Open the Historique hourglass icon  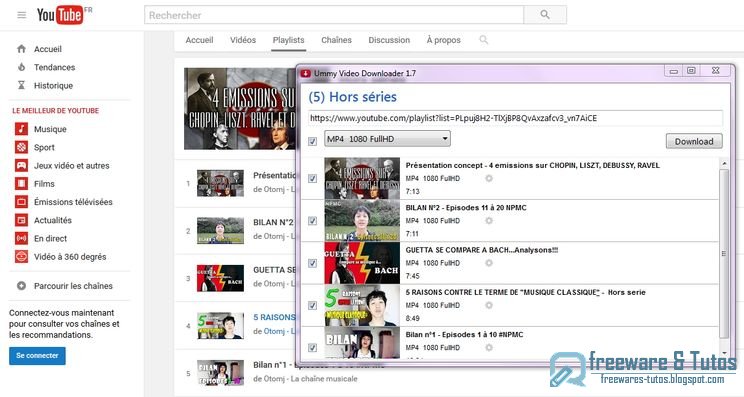(21, 85)
